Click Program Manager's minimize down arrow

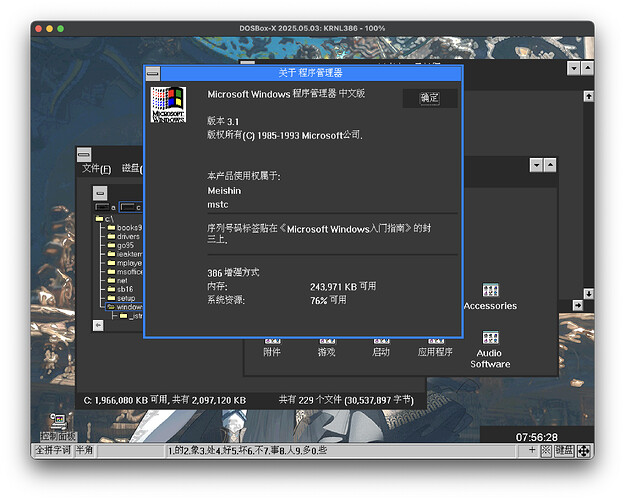coord(574,68)
